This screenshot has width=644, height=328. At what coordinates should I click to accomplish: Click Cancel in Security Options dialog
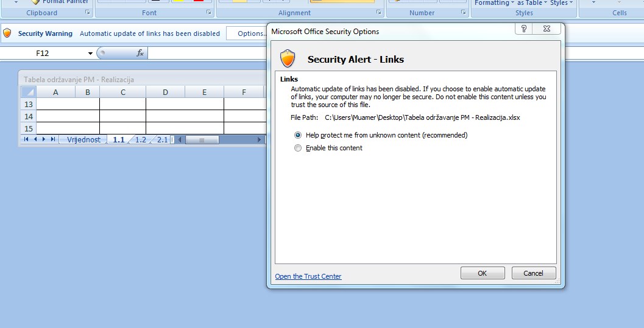click(x=534, y=273)
